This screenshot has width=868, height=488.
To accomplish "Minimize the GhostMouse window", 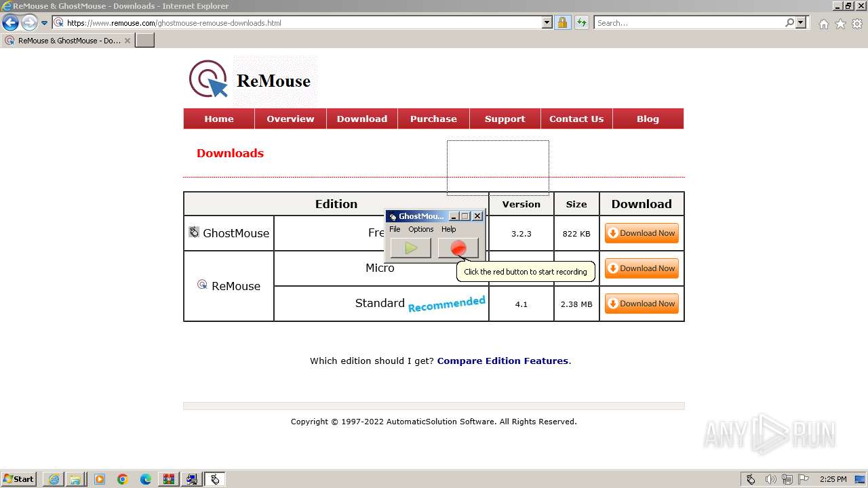I will [x=454, y=216].
